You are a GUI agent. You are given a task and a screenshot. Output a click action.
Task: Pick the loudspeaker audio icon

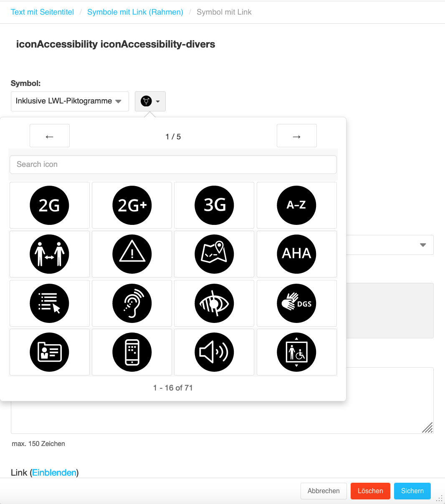click(x=214, y=352)
